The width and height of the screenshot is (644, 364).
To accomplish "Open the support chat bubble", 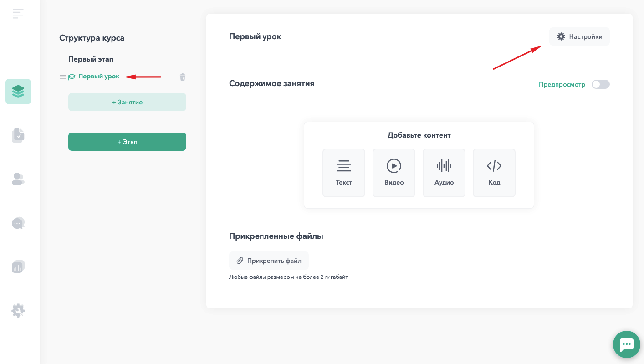I will [x=627, y=344].
